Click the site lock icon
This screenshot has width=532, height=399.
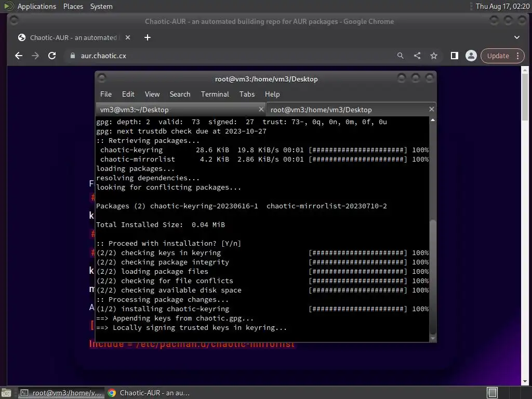point(72,56)
